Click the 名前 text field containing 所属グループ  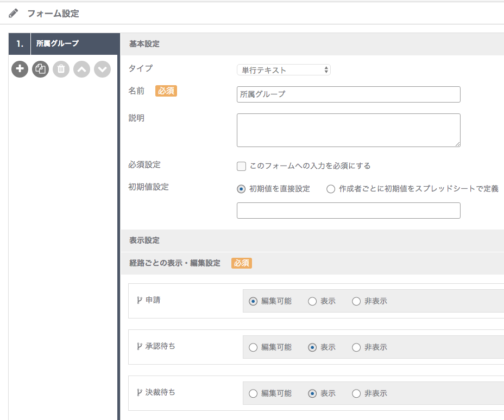coord(349,94)
